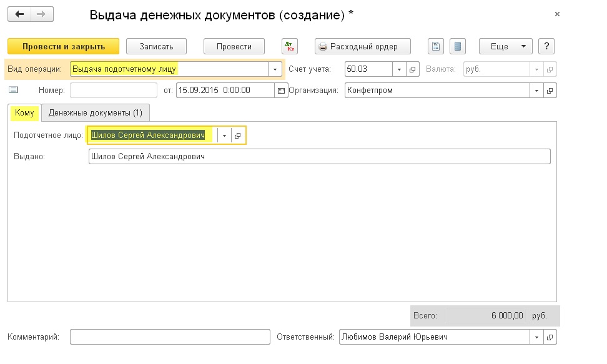Screen dimensions: 607x364
Task: Open the Валюта руб. item card
Action: point(550,69)
